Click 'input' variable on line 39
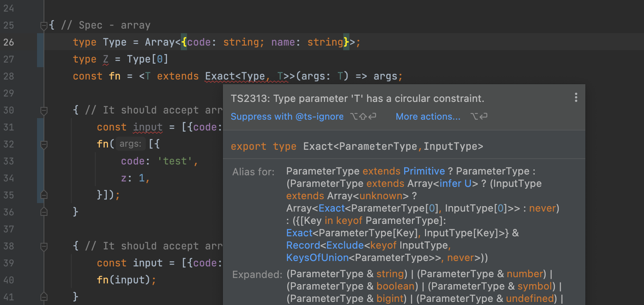Screen dimensions: 644x305 click(x=148, y=263)
